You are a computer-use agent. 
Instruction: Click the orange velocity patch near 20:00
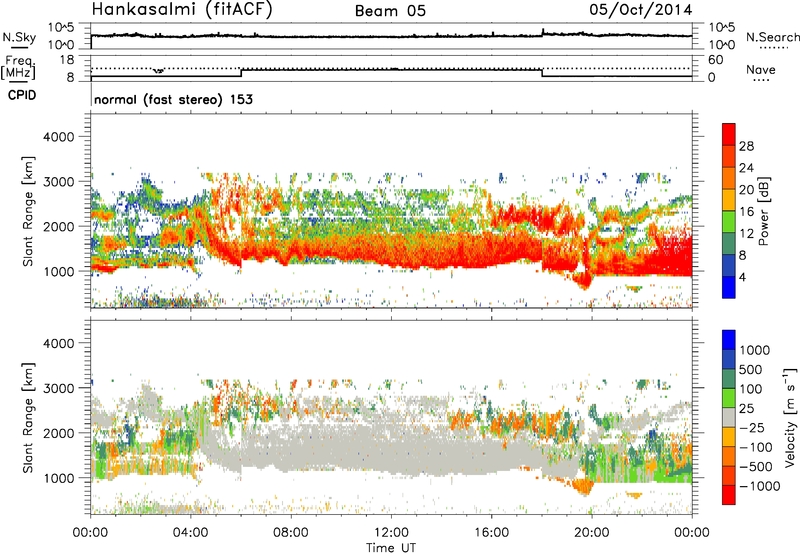tap(582, 486)
